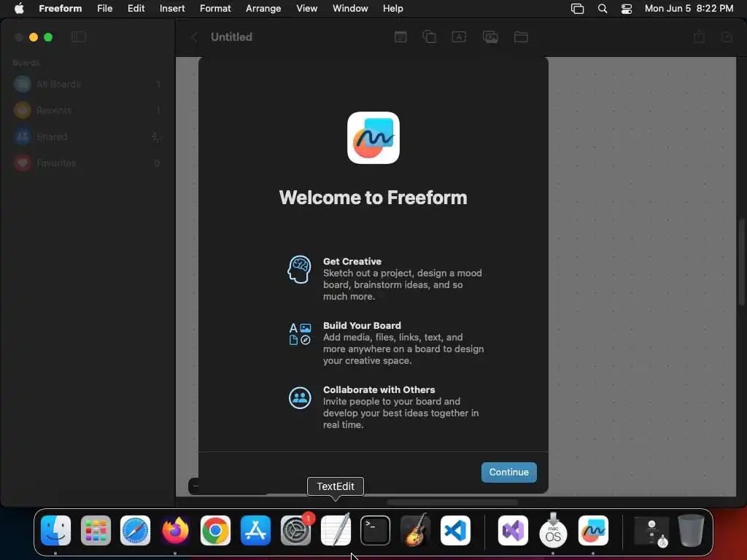Screen dimensions: 747x560
Task: Open the Insert menu
Action: point(172,9)
